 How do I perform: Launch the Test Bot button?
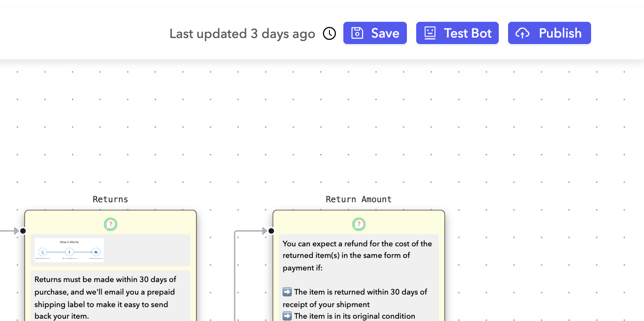point(457,33)
